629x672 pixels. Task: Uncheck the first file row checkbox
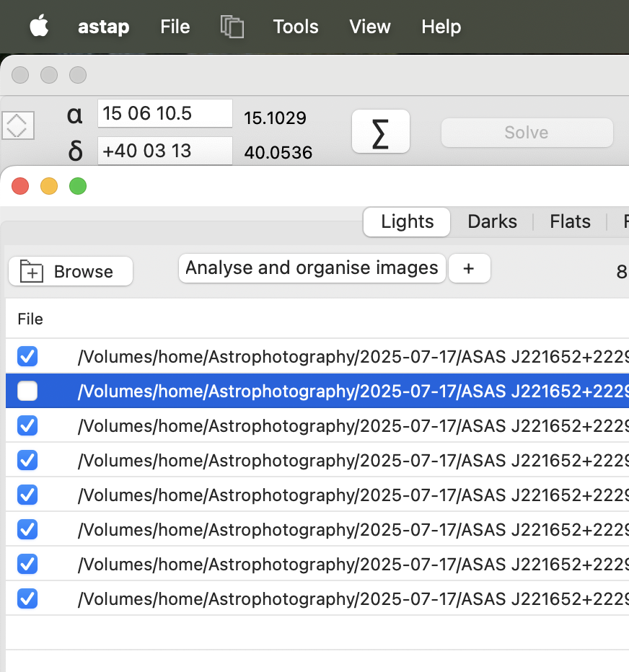coord(27,356)
